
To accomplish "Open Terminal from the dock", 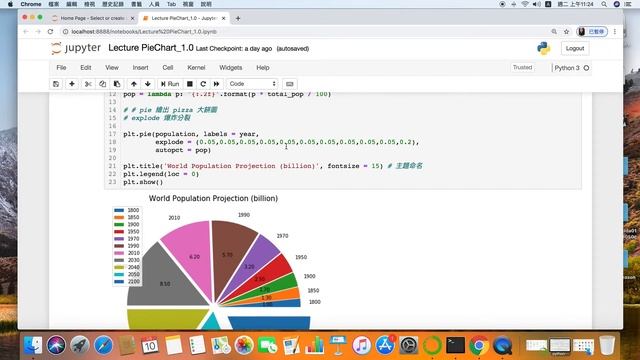I will 455,345.
